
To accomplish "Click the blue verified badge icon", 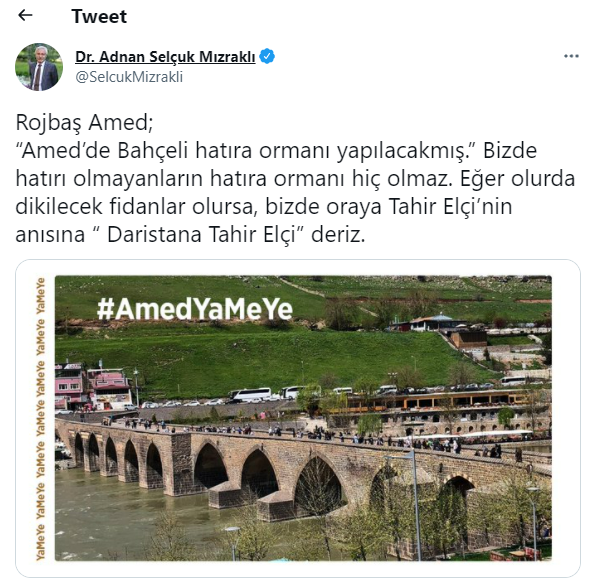I will coord(267,56).
